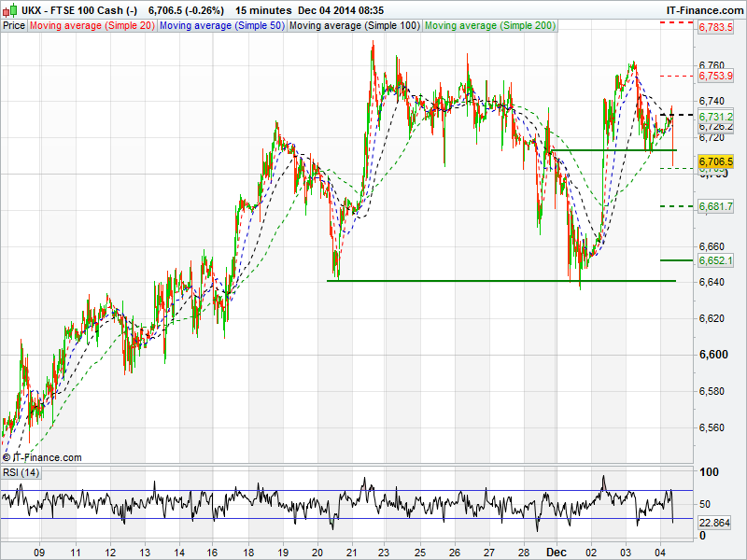
Task: Click Moving average (Simple 200) label
Action: point(490,26)
